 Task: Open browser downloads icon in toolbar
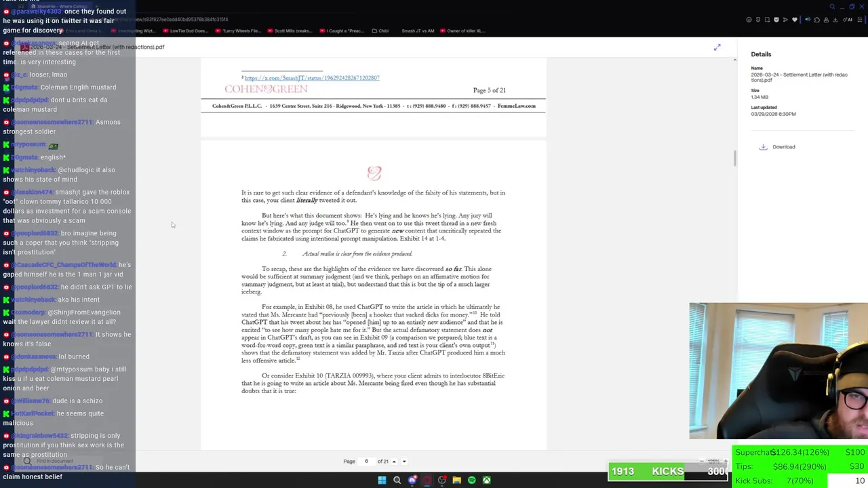coord(835,20)
